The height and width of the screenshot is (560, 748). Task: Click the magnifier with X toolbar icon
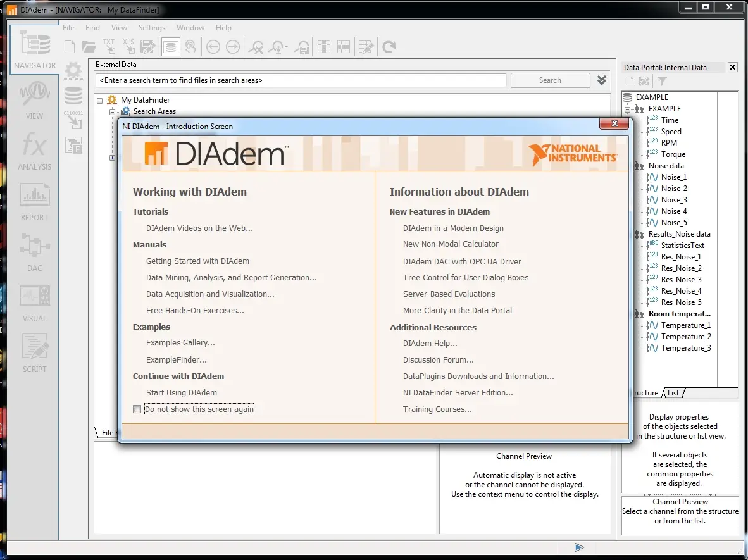pyautogui.click(x=256, y=47)
